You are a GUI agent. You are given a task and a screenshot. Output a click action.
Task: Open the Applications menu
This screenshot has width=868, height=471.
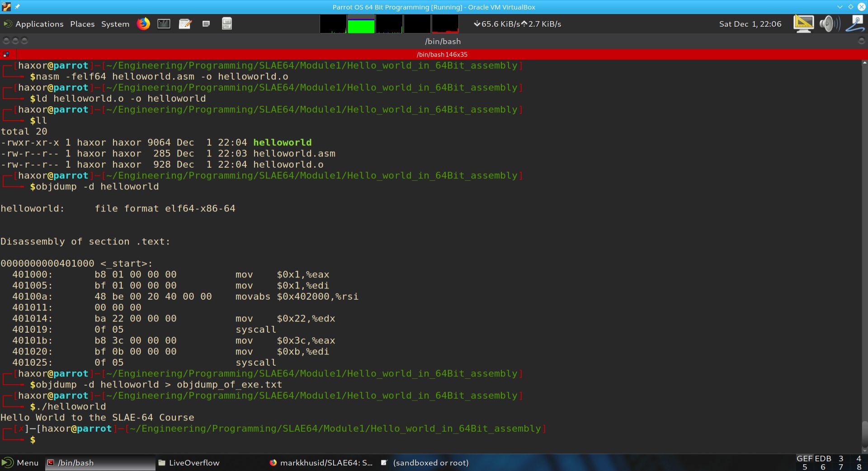[x=39, y=24]
